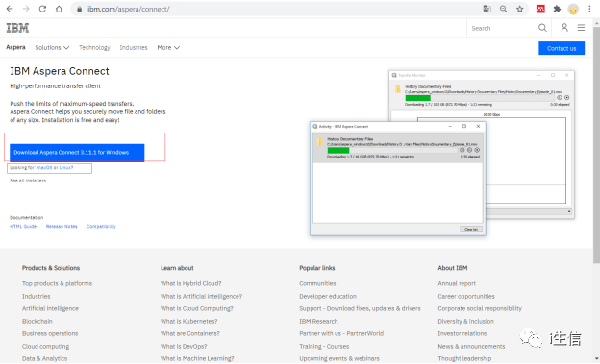Open the user account profile icon

[x=564, y=28]
